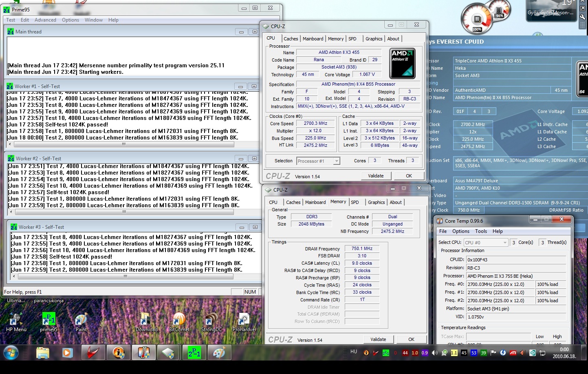Screen dimensions: 588x374
Task: Open the Processor #1 selection dropdown
Action: tap(318, 161)
